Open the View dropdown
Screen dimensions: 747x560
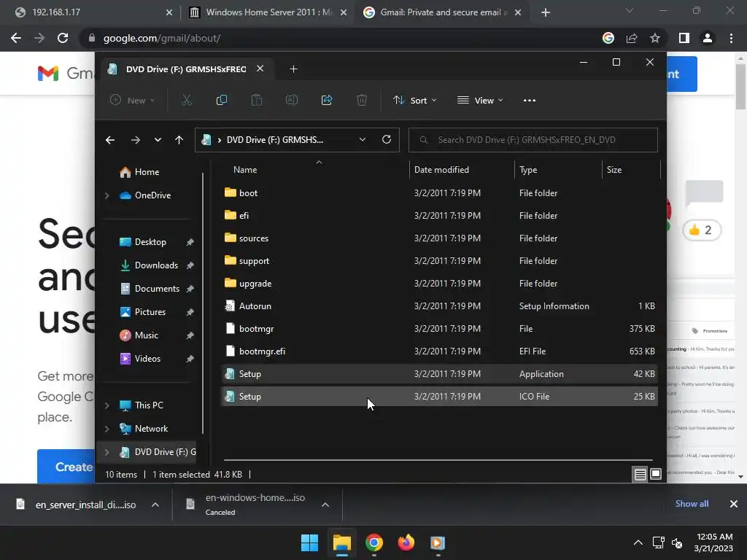(x=480, y=100)
